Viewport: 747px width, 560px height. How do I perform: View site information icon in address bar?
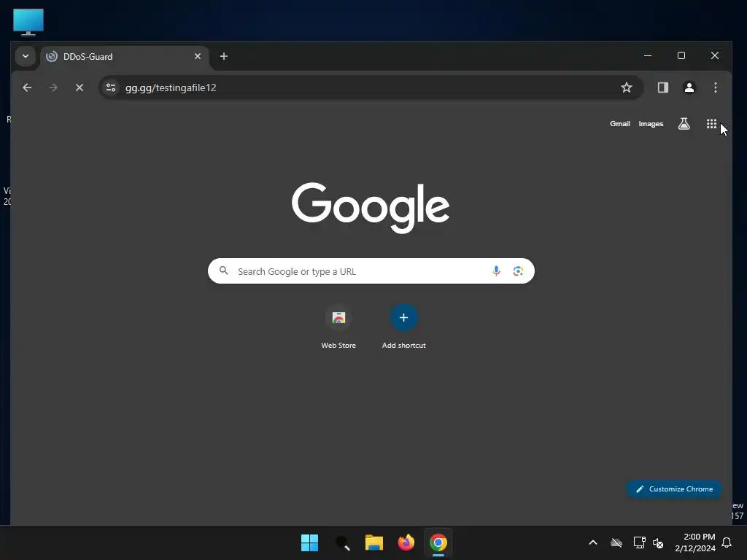click(111, 87)
